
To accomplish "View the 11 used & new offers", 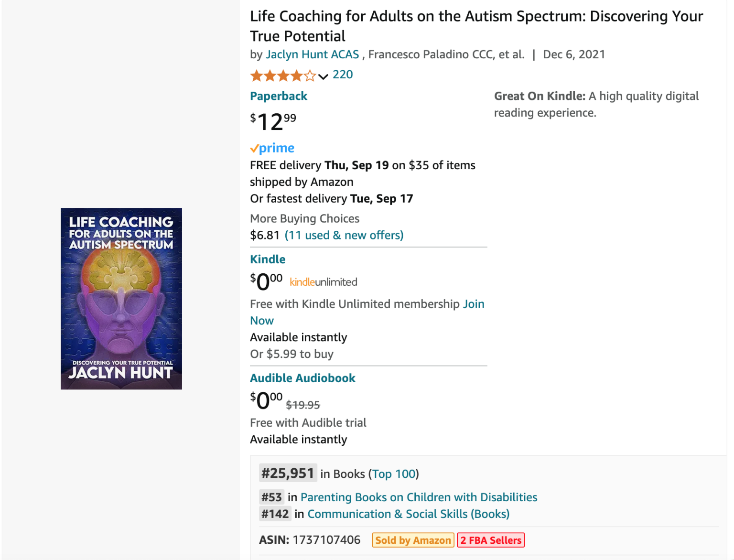I will pos(344,235).
